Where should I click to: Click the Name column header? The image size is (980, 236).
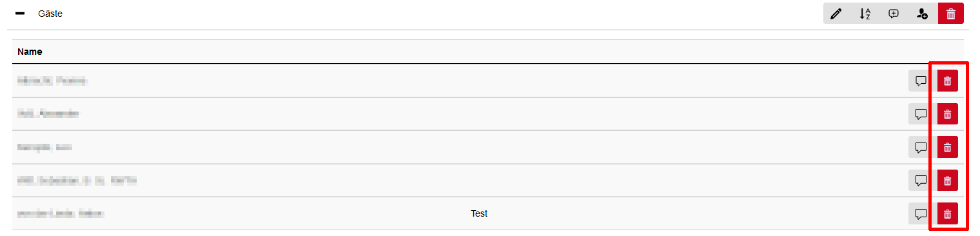29,52
